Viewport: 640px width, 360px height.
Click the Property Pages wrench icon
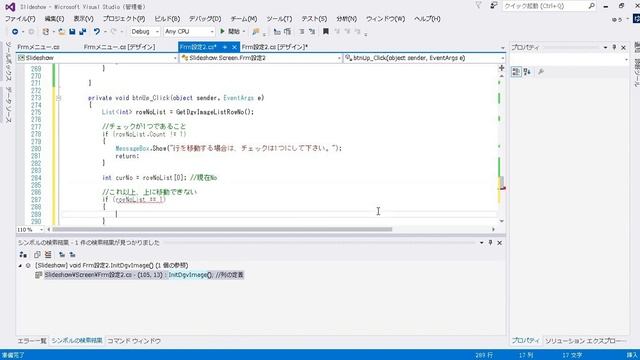coord(541,72)
